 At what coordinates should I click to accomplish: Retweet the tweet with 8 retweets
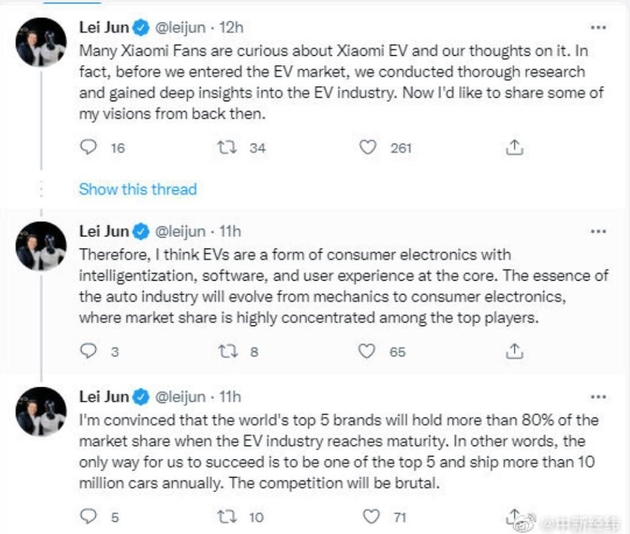pyautogui.click(x=229, y=351)
